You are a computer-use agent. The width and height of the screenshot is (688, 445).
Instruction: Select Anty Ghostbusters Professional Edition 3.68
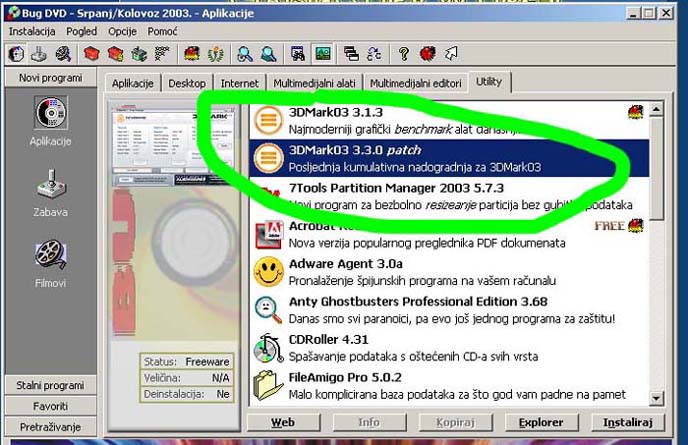(x=448, y=310)
